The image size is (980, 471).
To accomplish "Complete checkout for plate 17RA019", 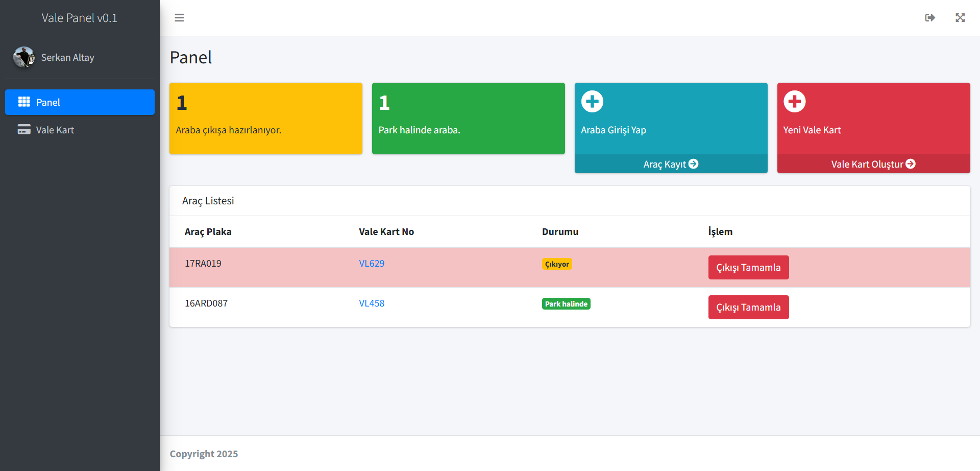I will pos(748,267).
